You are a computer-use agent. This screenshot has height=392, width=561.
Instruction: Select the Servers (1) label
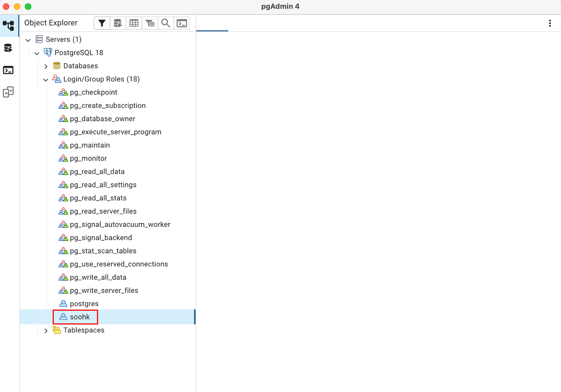[x=64, y=39]
